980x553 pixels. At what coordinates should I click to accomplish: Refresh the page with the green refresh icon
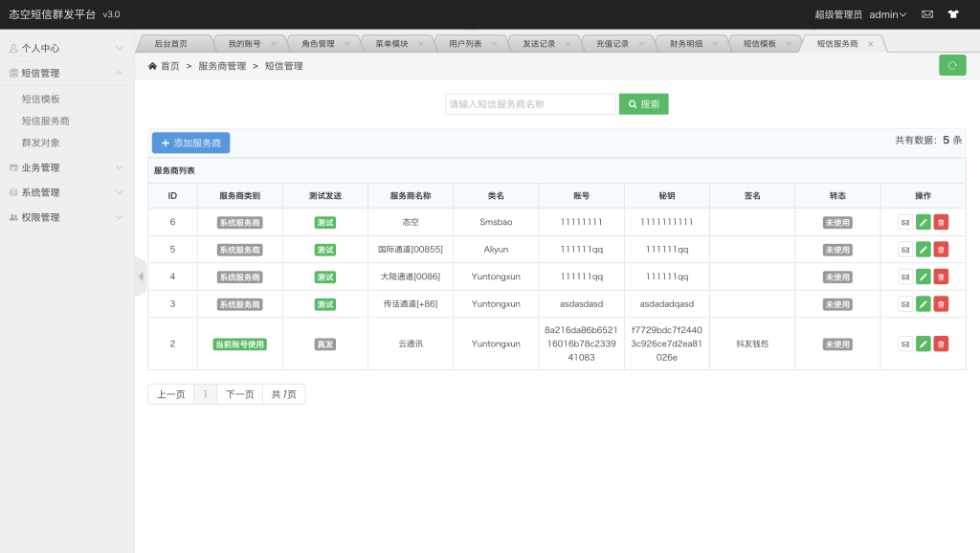click(x=951, y=65)
